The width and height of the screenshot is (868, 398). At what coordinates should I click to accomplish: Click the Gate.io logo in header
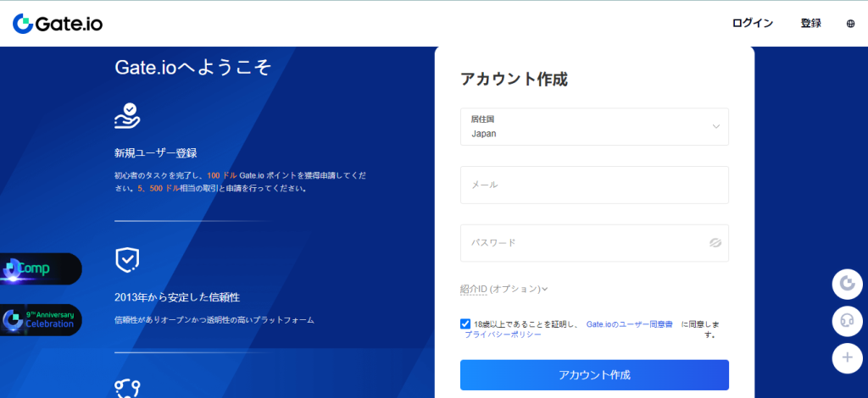(x=58, y=24)
